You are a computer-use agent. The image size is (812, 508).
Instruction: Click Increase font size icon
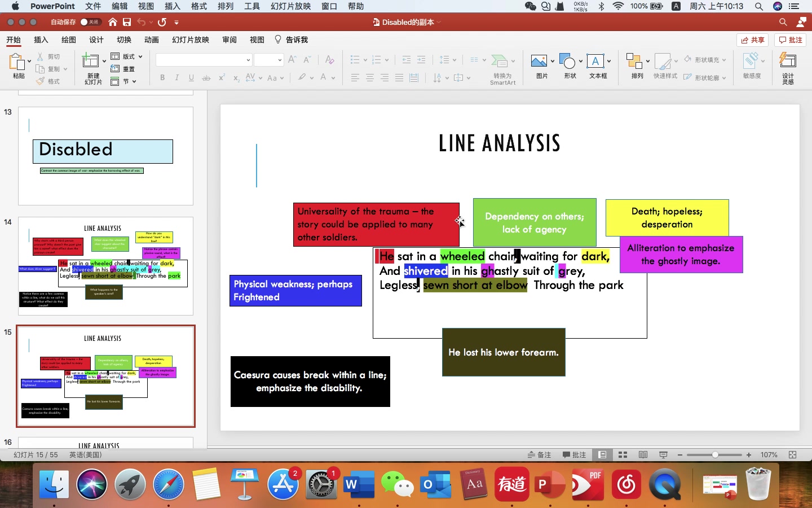click(292, 59)
